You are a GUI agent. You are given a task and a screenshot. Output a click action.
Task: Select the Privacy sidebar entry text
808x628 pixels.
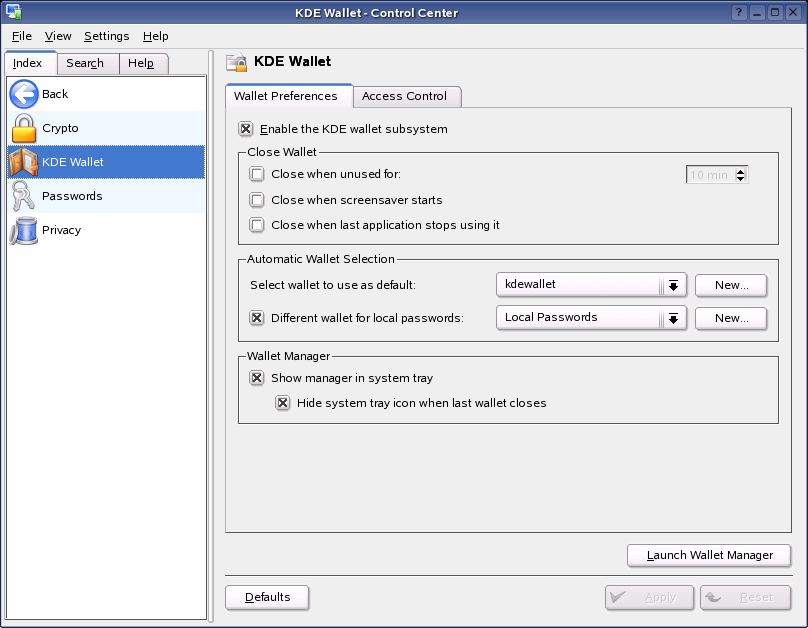[61, 230]
